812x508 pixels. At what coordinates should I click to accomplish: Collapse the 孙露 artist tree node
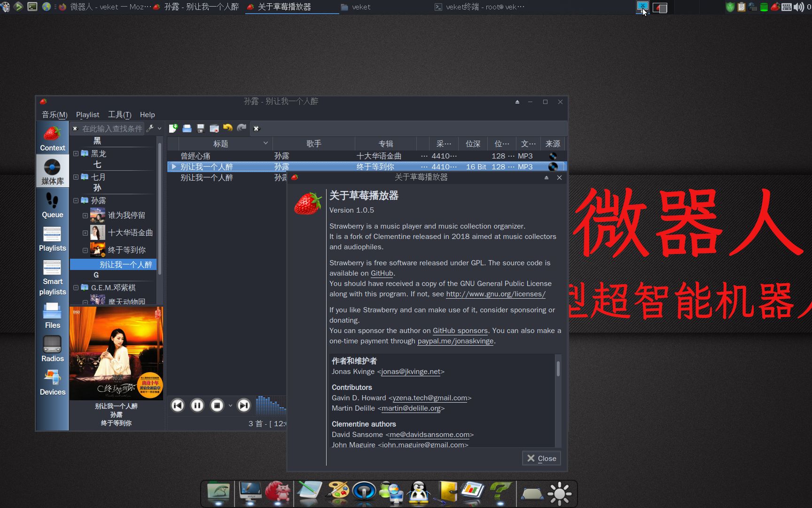(76, 200)
